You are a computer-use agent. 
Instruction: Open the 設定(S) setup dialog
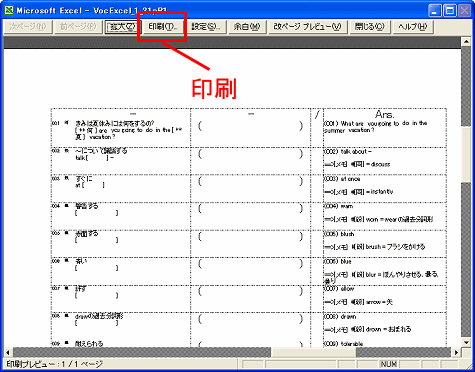206,27
